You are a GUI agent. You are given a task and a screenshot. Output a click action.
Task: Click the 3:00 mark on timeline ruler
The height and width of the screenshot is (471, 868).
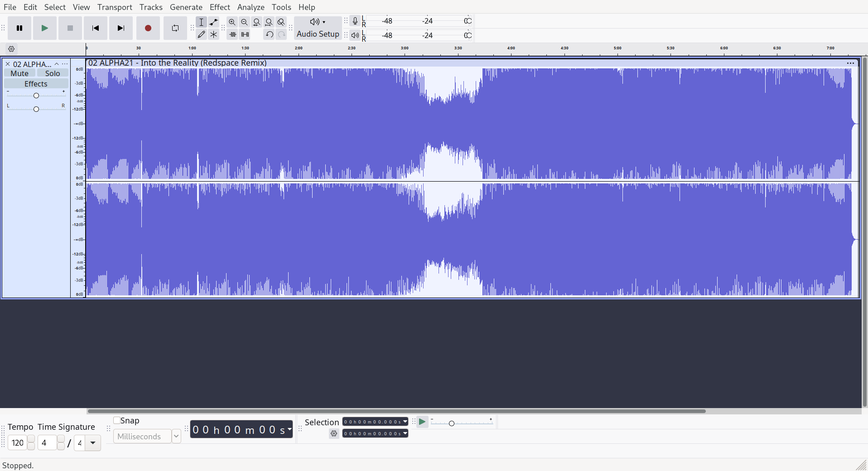point(405,48)
